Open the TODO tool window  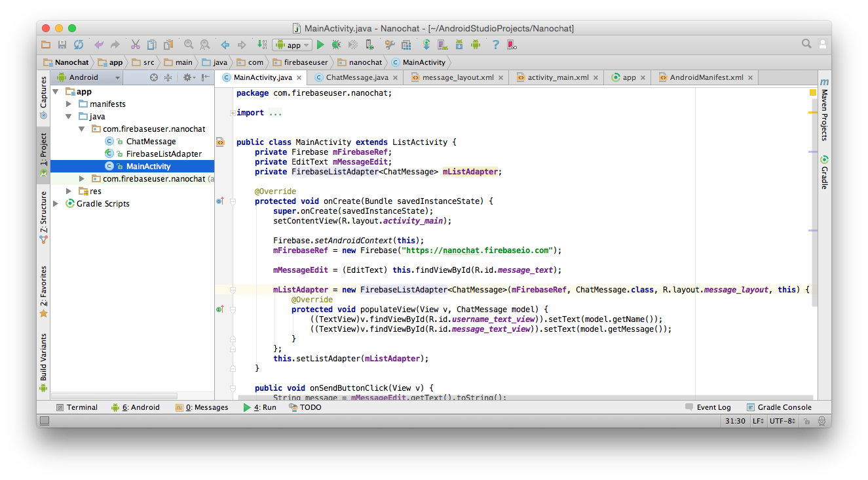[x=305, y=407]
